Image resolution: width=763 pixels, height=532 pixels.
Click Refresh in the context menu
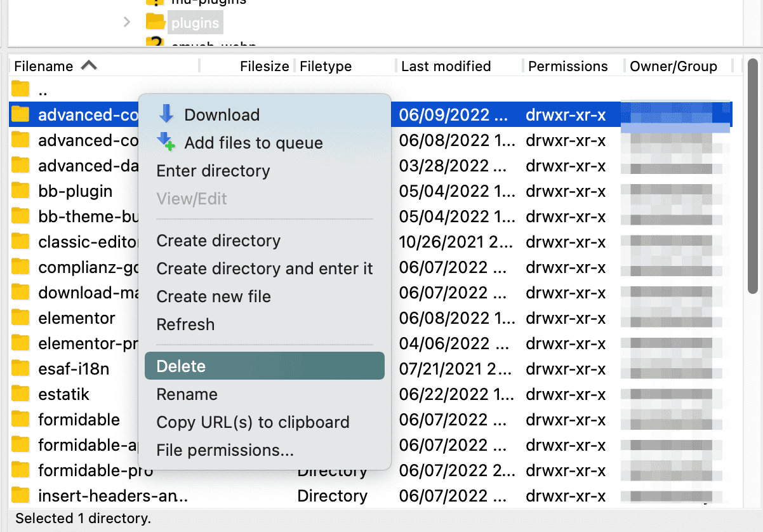(x=185, y=324)
